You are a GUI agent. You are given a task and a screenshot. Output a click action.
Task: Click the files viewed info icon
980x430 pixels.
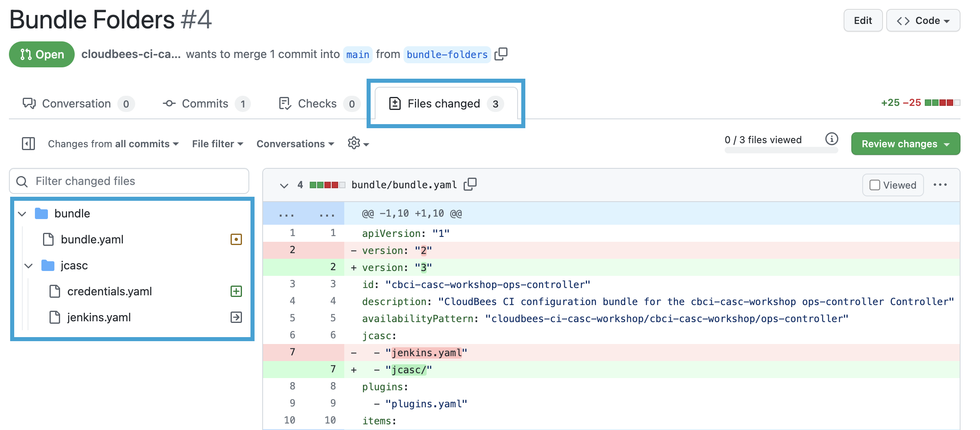tap(831, 139)
